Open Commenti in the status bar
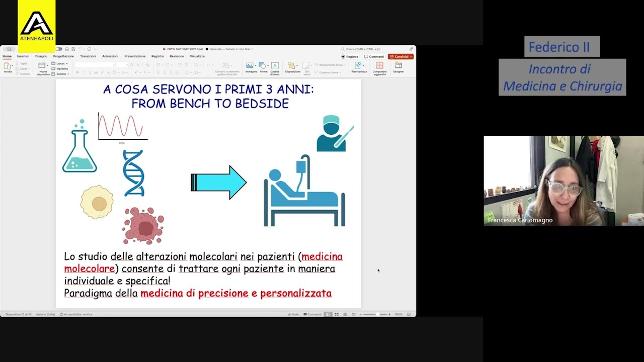This screenshot has width=644, height=362. pos(312,314)
